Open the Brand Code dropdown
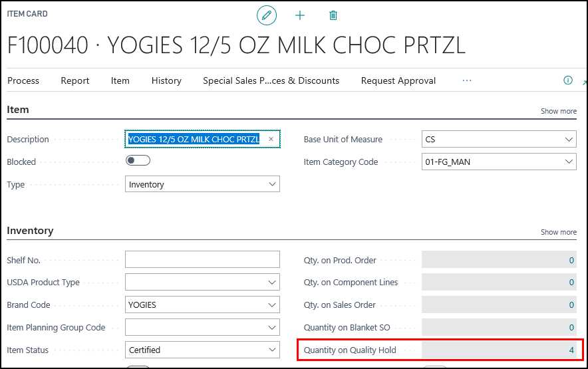Viewport: 588px width, 369px height. (272, 305)
